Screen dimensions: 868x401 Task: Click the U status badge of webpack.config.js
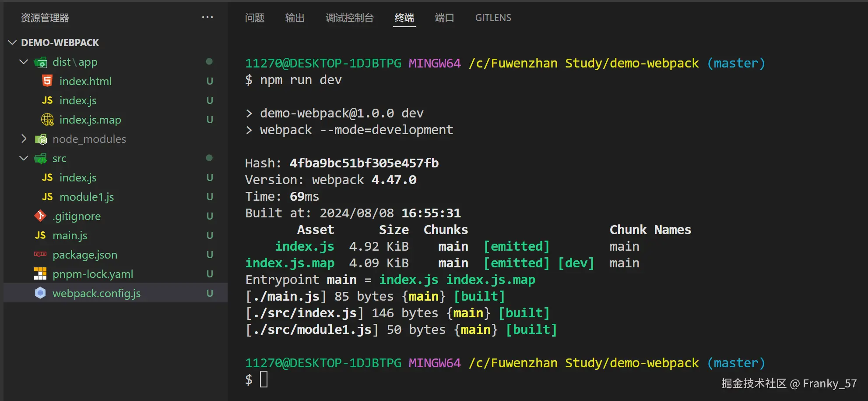pyautogui.click(x=210, y=293)
